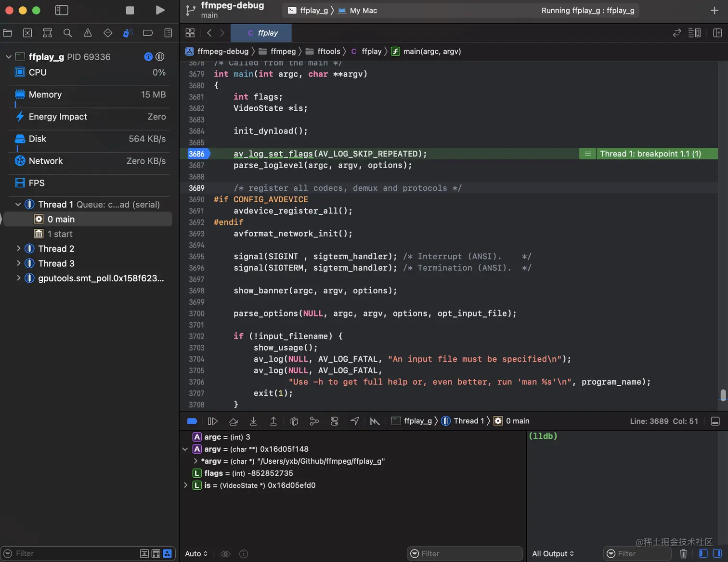Add an editor on the right
This screenshot has width=728, height=562.
tap(717, 33)
